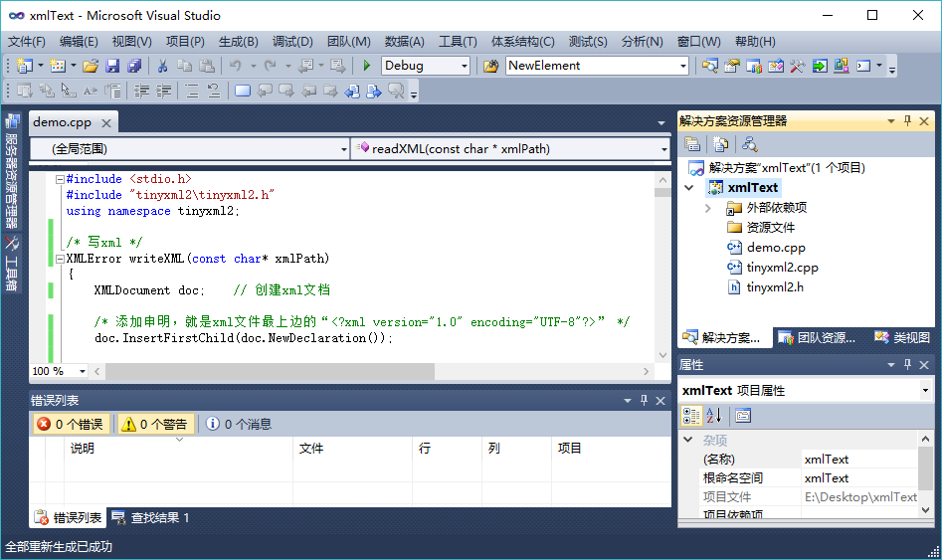The width and height of the screenshot is (942, 560).
Task: Open the 调试(D) menu
Action: (292, 42)
